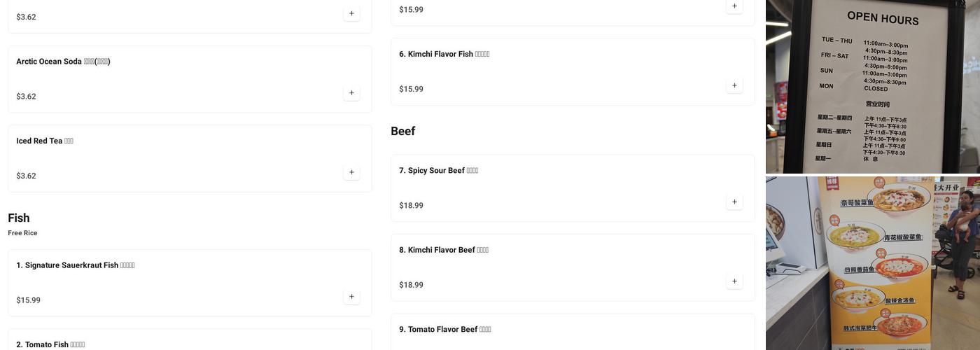
Task: Add Signature Sauerkraut Fish with its plus icon
Action: pos(351,297)
